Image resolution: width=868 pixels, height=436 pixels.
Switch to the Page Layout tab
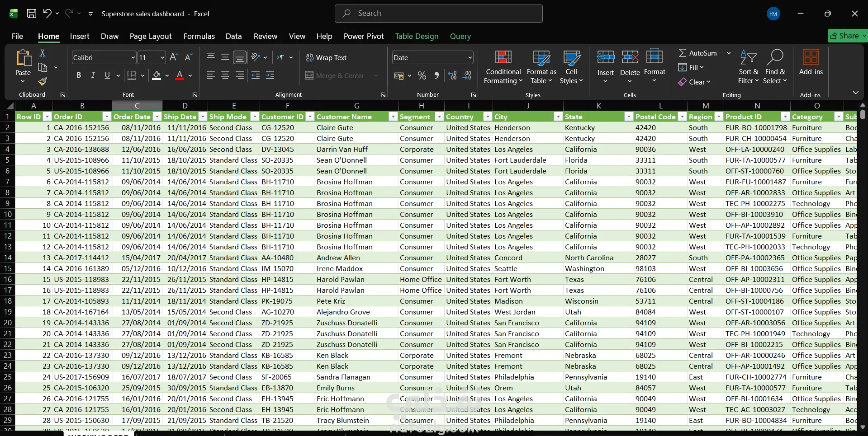point(151,36)
